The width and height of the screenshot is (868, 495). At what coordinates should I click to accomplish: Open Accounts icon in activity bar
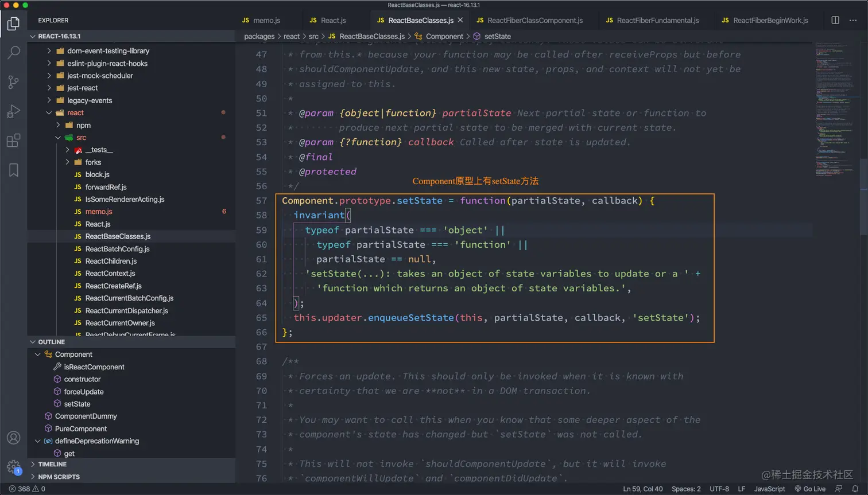pyautogui.click(x=13, y=438)
